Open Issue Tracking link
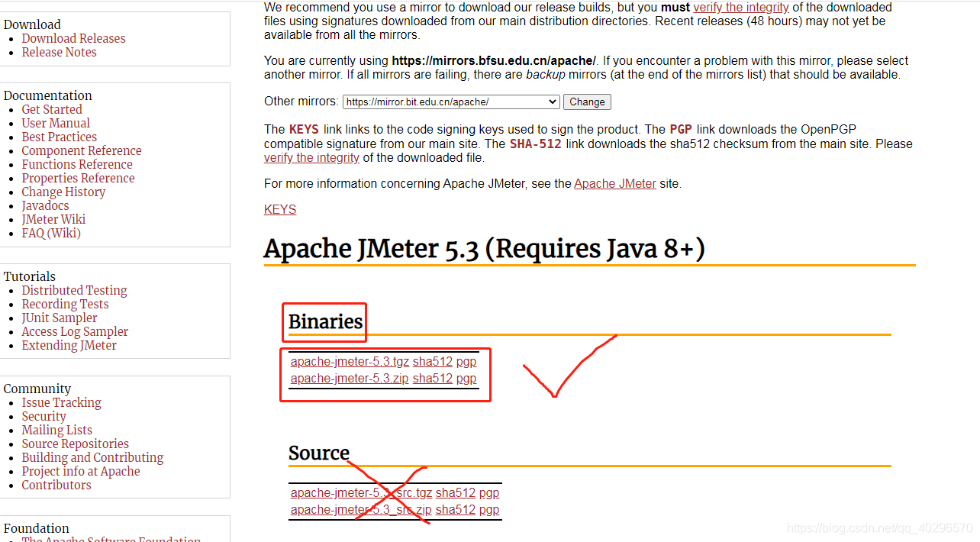The width and height of the screenshot is (980, 542). (61, 402)
